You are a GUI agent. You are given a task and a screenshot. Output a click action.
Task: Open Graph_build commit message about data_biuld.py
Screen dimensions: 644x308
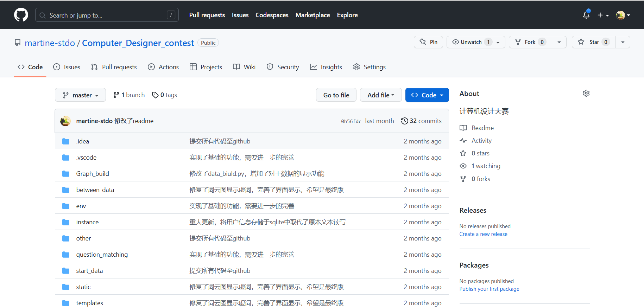pyautogui.click(x=257, y=174)
